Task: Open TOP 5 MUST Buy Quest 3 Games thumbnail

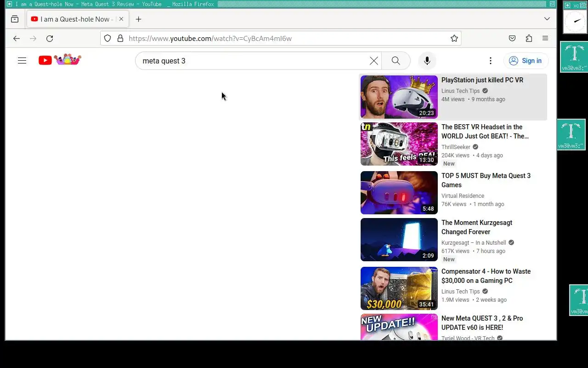Action: 399,193
